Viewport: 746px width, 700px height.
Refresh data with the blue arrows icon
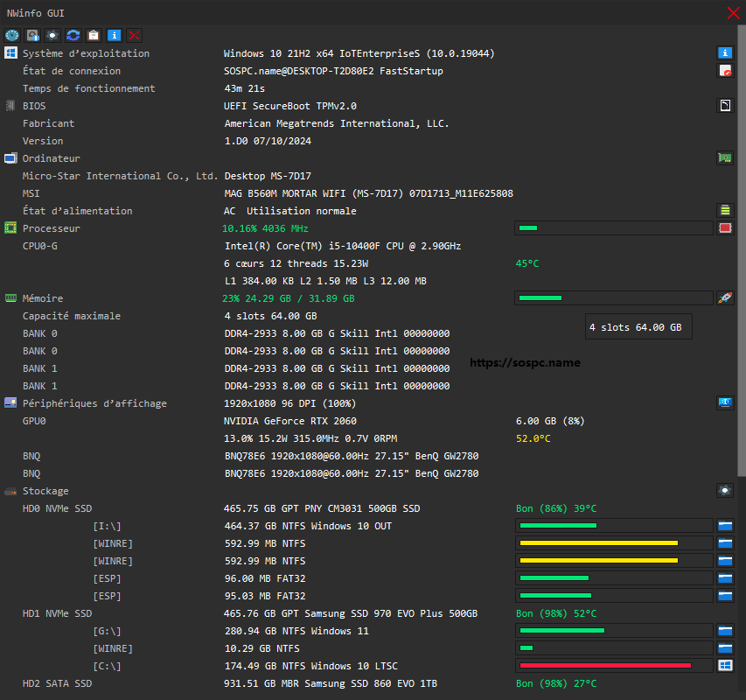73,35
